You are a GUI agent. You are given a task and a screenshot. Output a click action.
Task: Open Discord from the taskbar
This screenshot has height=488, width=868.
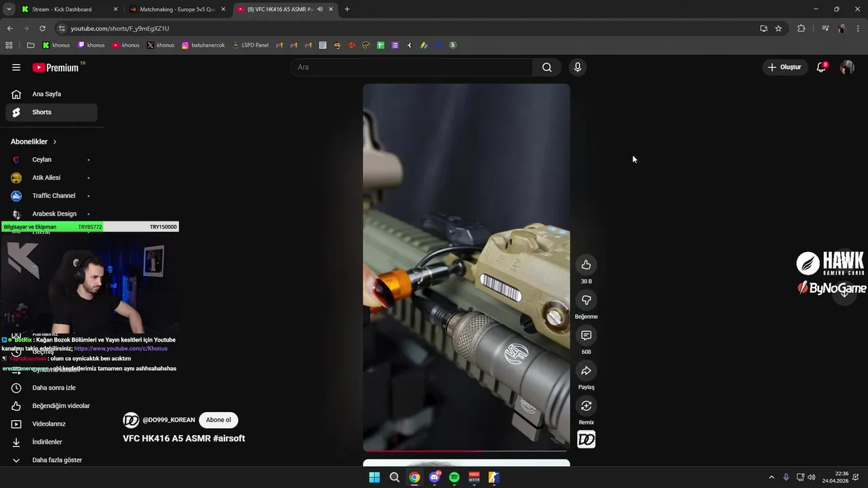coord(435,477)
